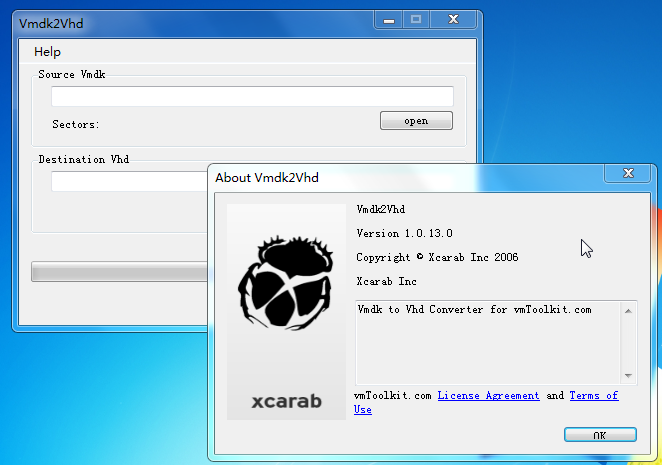662x465 pixels.
Task: Minimize the Vmdk2Vhd main window
Action: click(389, 19)
